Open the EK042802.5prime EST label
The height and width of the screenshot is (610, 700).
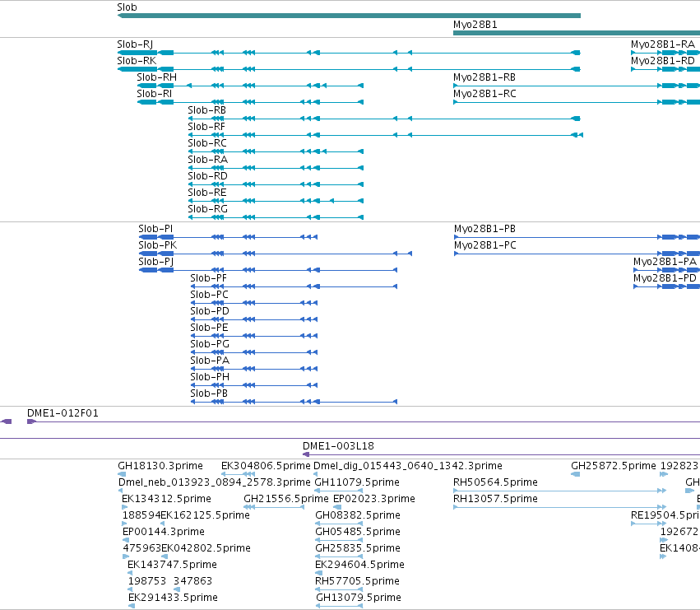pyautogui.click(x=206, y=549)
